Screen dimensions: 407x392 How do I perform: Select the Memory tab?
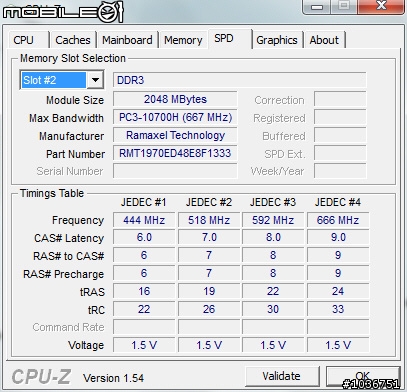coord(183,40)
